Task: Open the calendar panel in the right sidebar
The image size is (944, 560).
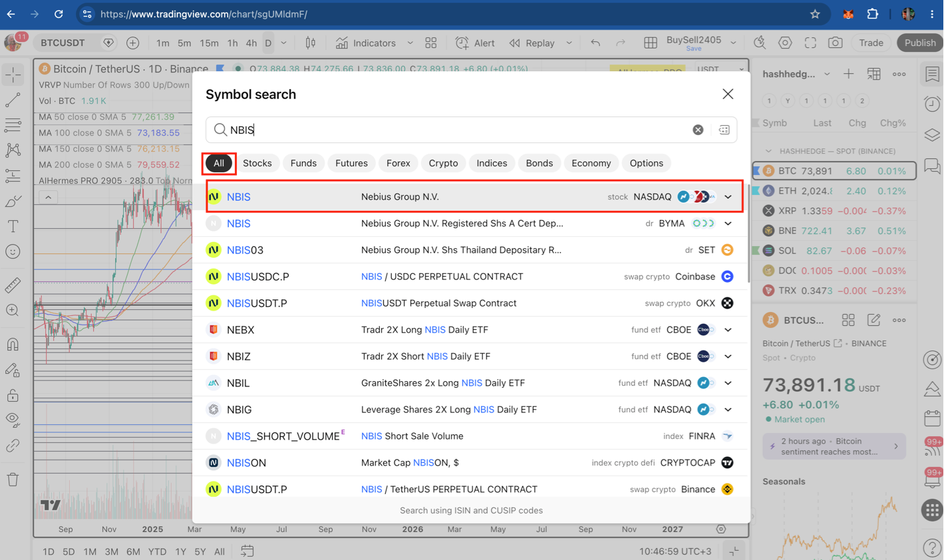Action: tap(932, 418)
